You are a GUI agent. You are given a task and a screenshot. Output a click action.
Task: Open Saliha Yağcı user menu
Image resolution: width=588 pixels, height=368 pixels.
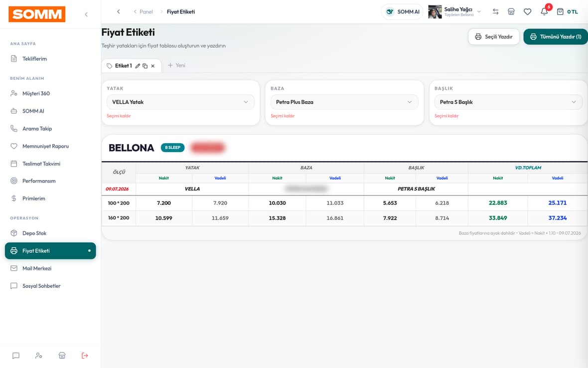(454, 11)
